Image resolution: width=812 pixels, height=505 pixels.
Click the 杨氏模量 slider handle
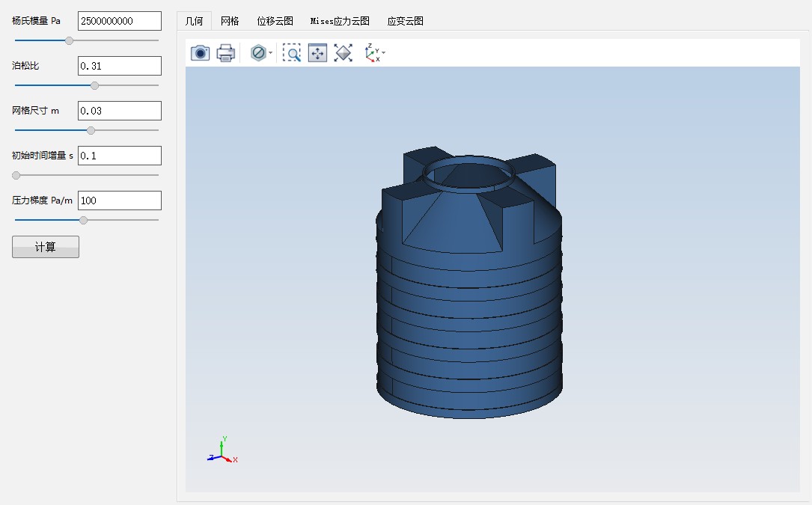click(x=69, y=41)
